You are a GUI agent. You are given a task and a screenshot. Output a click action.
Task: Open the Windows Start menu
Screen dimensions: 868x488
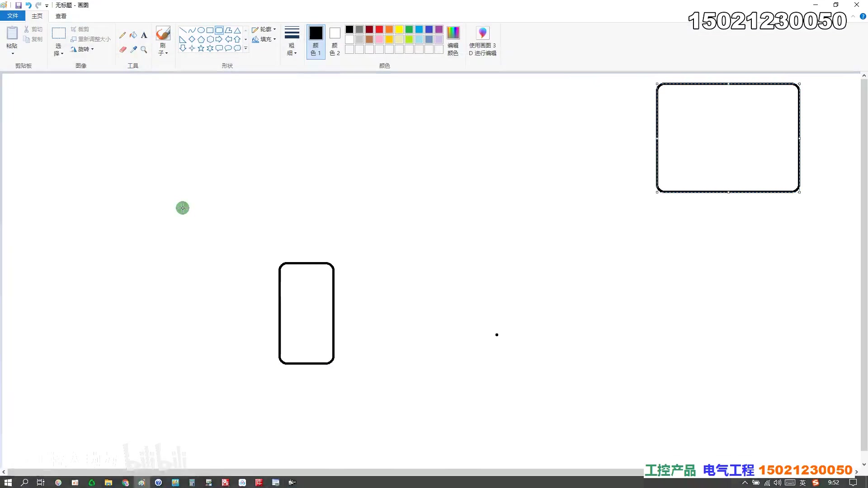click(8, 483)
